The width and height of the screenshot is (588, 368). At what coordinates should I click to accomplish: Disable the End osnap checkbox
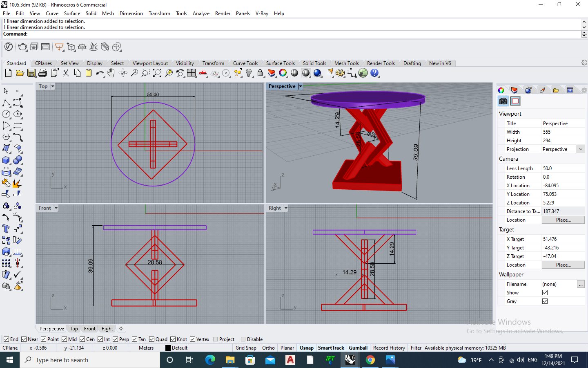6,339
